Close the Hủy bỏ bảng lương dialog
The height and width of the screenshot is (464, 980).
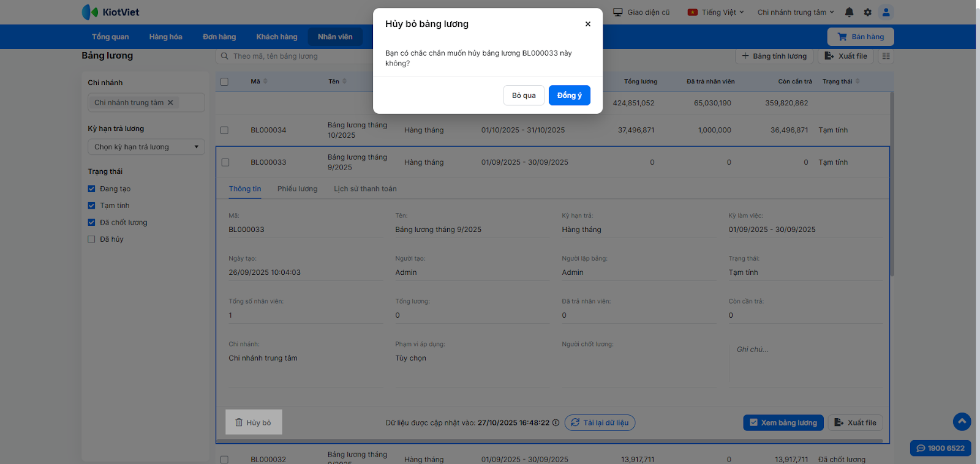[x=588, y=24]
